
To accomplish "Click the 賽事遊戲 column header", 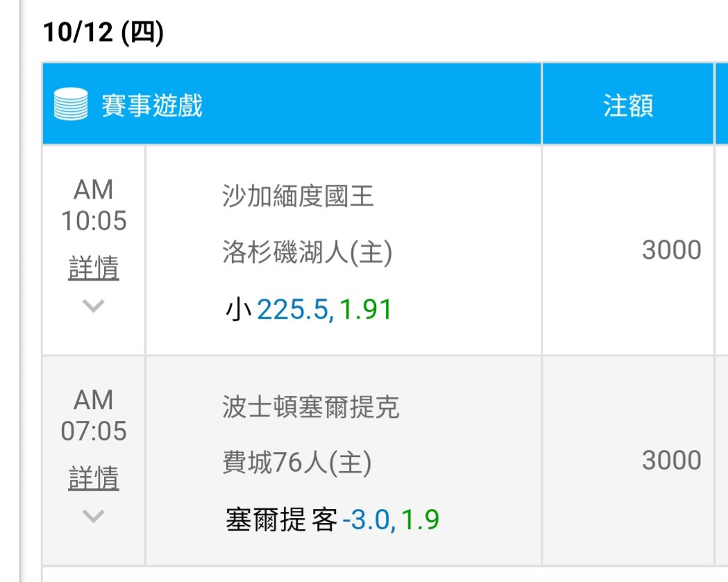I will click(x=152, y=106).
